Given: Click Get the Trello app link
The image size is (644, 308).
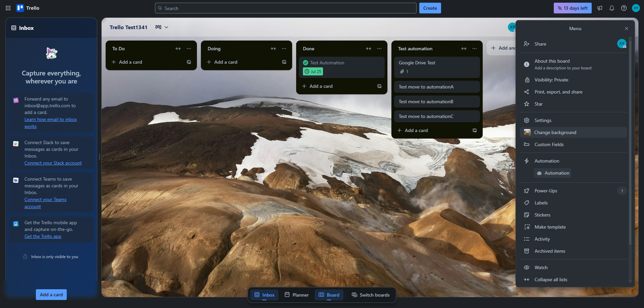Looking at the screenshot, I should 43,236.
